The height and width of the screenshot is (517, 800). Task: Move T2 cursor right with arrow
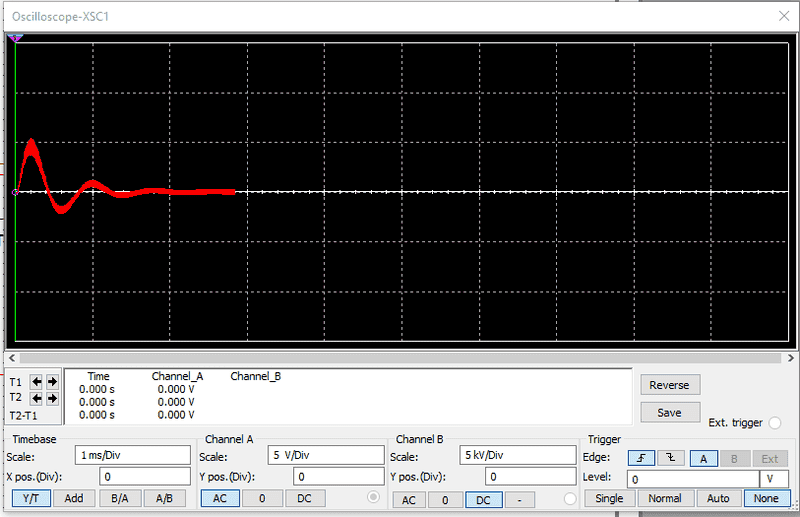point(51,398)
